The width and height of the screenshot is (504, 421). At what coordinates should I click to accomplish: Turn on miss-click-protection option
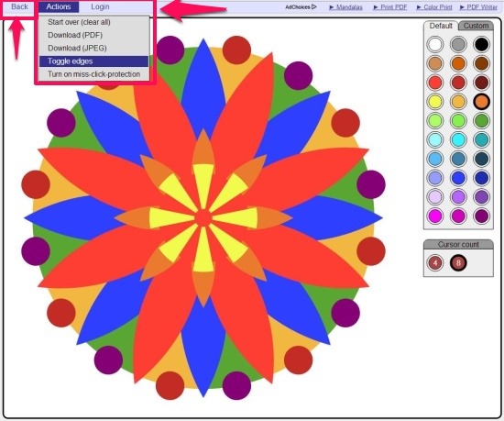(x=93, y=74)
